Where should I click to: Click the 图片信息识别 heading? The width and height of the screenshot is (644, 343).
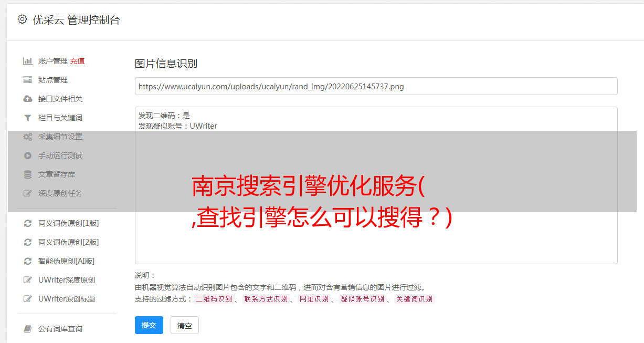click(166, 64)
